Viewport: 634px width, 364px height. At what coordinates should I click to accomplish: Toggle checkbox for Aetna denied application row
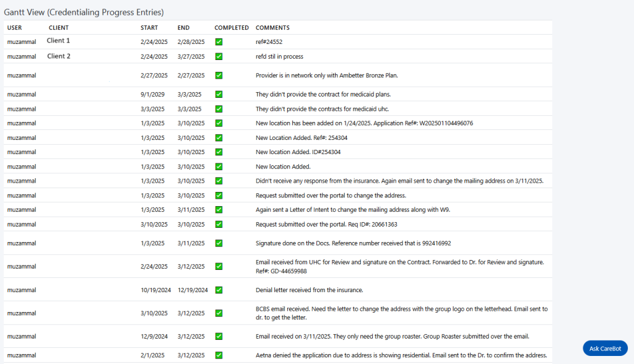219,355
